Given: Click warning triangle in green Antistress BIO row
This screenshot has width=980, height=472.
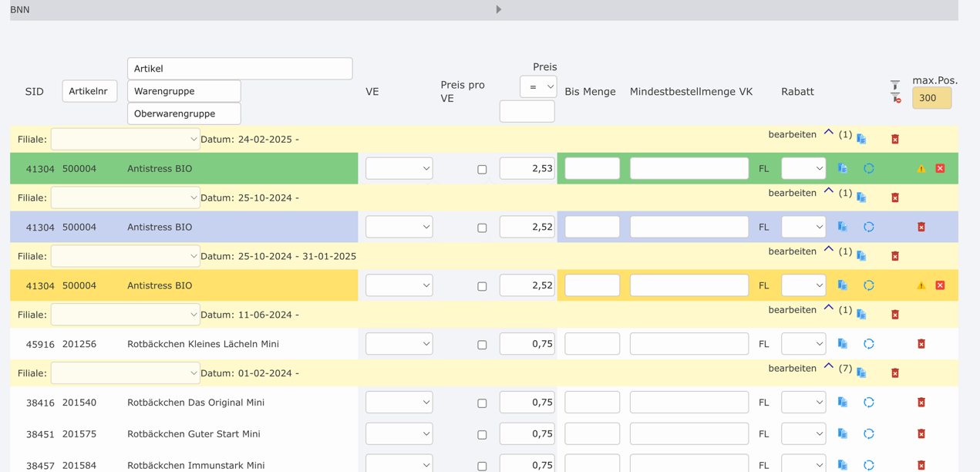Looking at the screenshot, I should (921, 168).
